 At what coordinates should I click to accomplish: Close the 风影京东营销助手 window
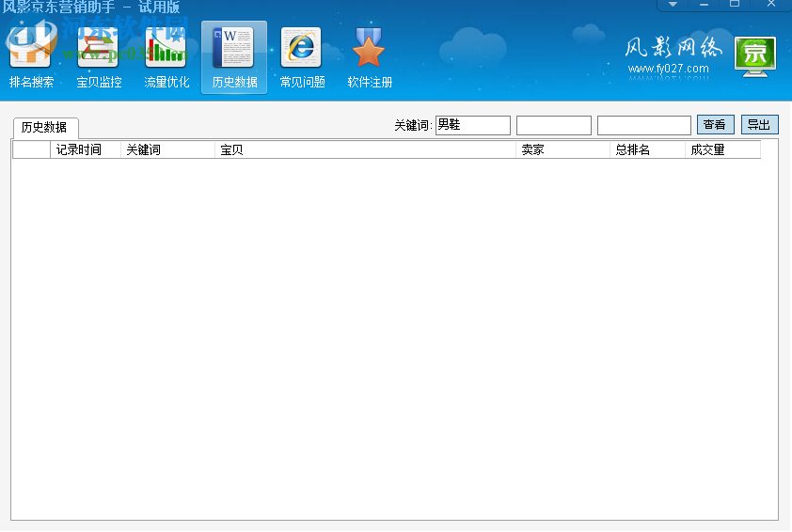tap(770, 4)
